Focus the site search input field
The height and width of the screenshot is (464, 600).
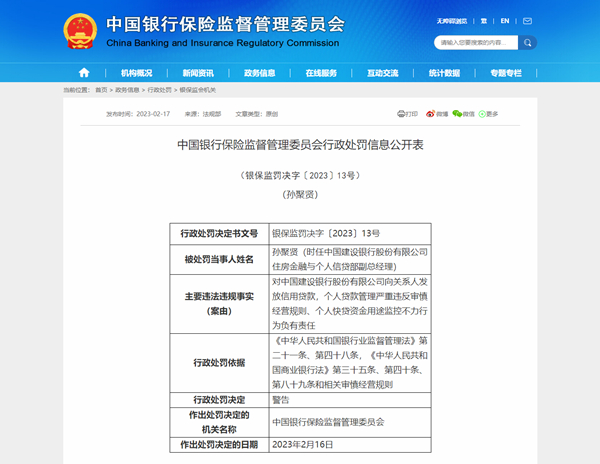[476, 42]
